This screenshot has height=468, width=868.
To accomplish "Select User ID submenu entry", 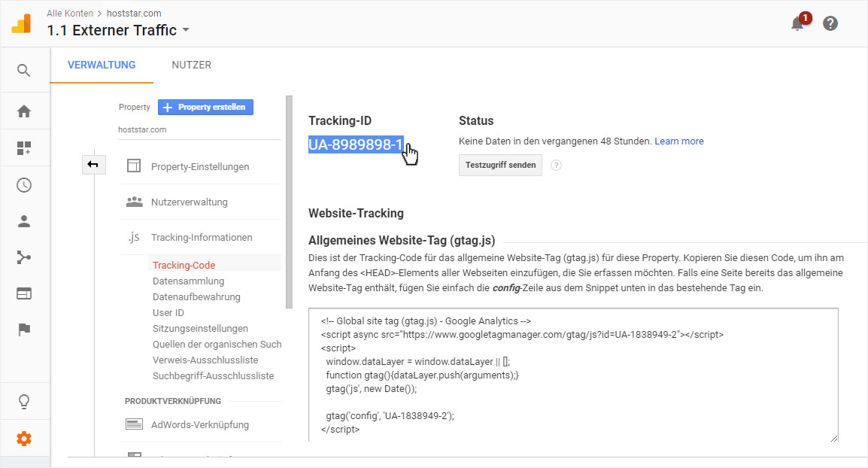I will 168,312.
